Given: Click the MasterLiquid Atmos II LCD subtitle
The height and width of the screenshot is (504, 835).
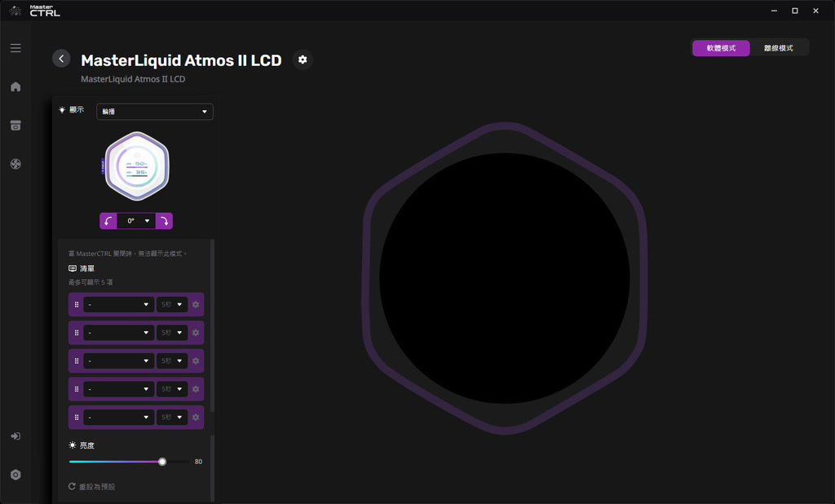Looking at the screenshot, I should click(133, 79).
